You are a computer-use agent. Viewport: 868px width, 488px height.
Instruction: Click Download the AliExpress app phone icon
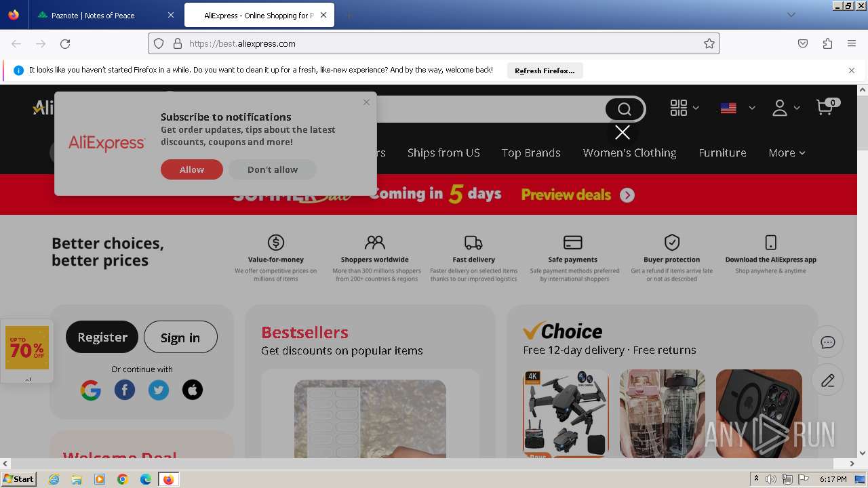[x=770, y=242]
